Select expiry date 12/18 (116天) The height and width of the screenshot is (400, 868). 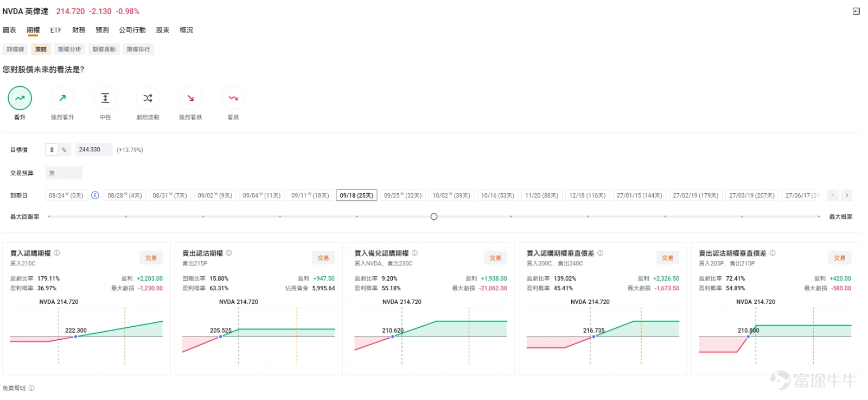588,195
